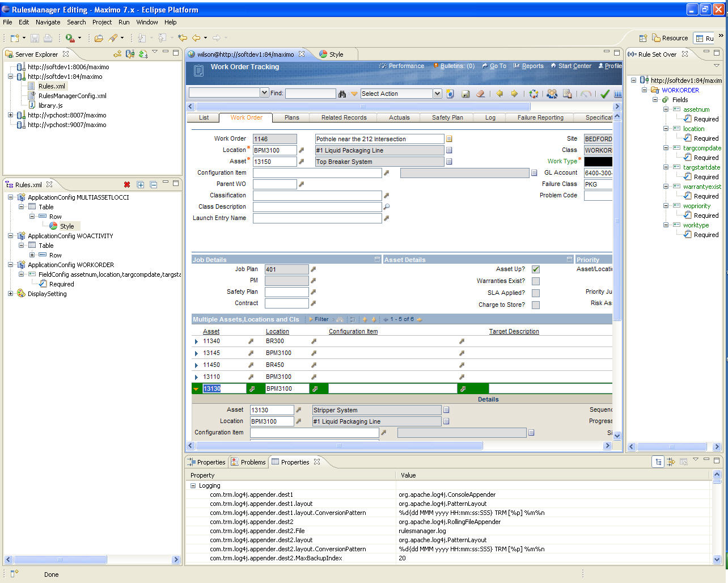Expand the http://vpchost:8007/maximo server node
728x583 pixels.
pyautogui.click(x=11, y=115)
